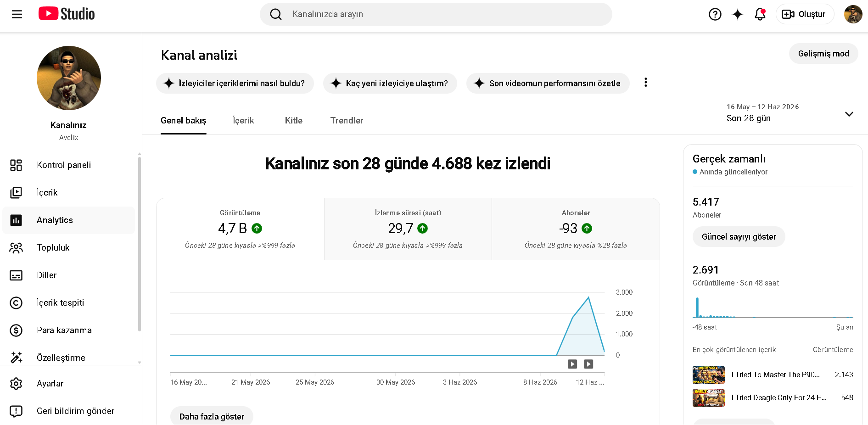Switch to İçerik tab
Viewport: 868px width, 425px height.
[243, 121]
